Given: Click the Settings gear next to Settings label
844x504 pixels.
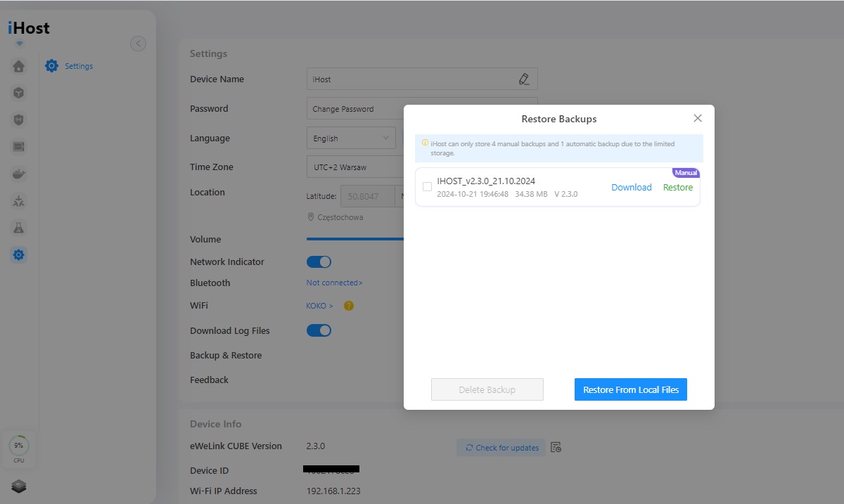Looking at the screenshot, I should [51, 66].
